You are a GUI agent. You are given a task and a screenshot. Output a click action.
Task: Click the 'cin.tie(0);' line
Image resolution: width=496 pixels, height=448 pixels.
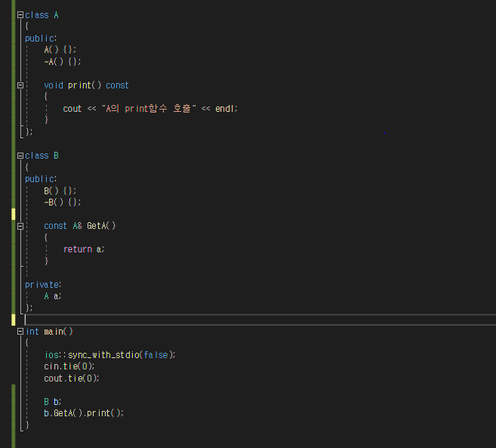(69, 366)
